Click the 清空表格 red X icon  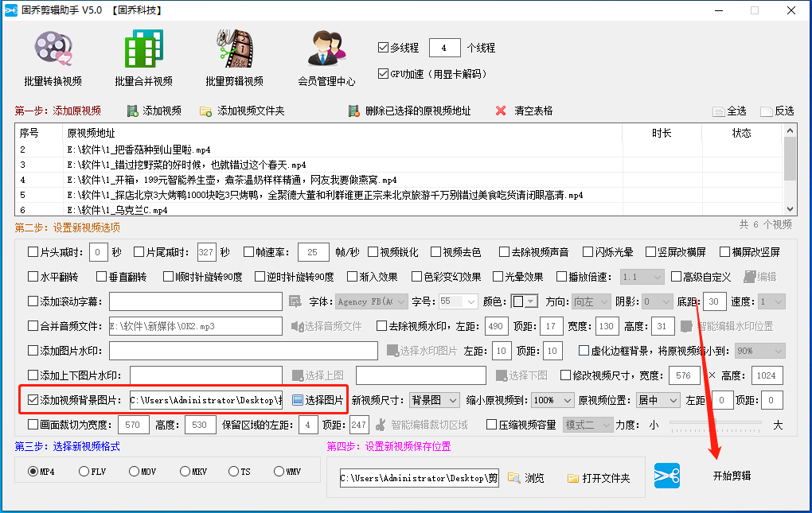(x=501, y=111)
